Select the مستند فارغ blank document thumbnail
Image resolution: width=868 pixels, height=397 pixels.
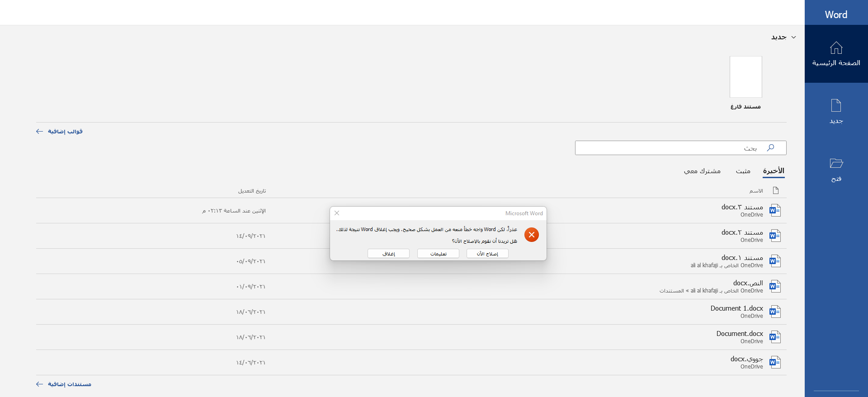point(745,77)
